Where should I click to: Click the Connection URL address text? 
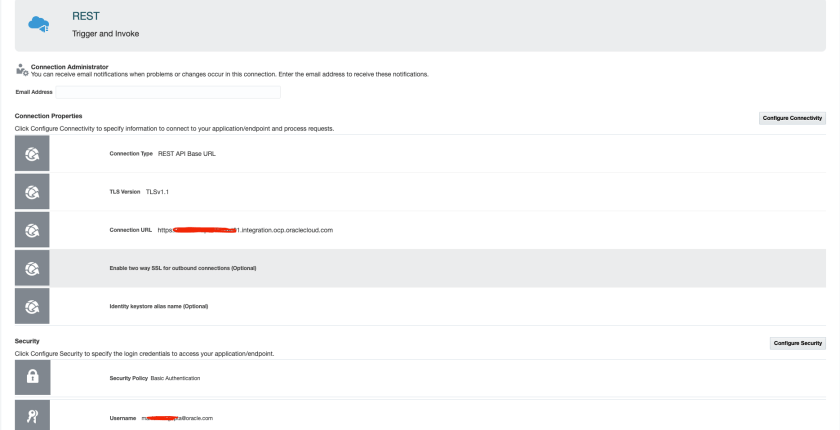[245, 230]
